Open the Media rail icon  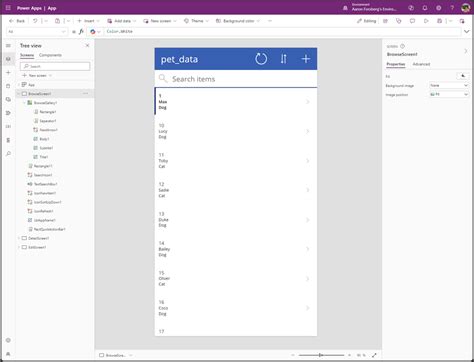click(x=8, y=99)
